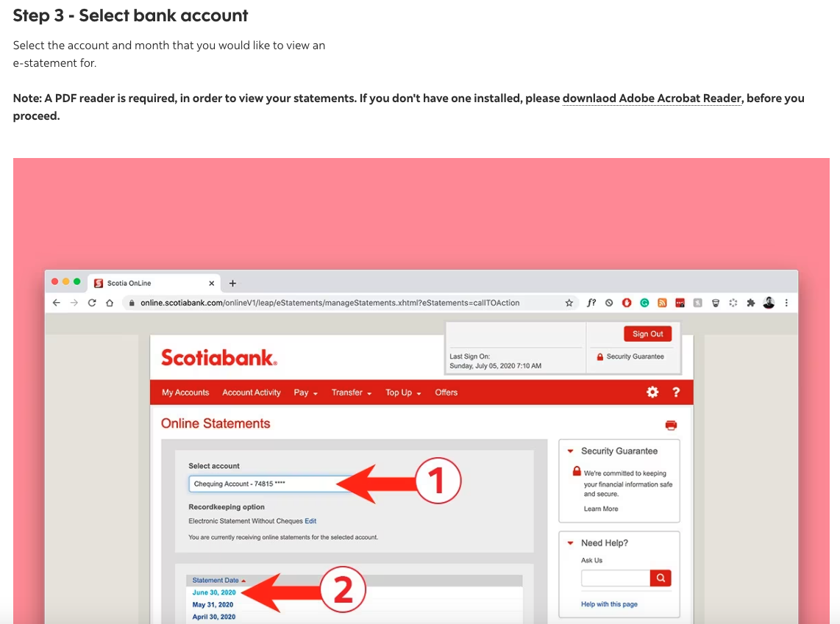Click Edit next to Electronic Statement Without Cheques

[x=310, y=520]
